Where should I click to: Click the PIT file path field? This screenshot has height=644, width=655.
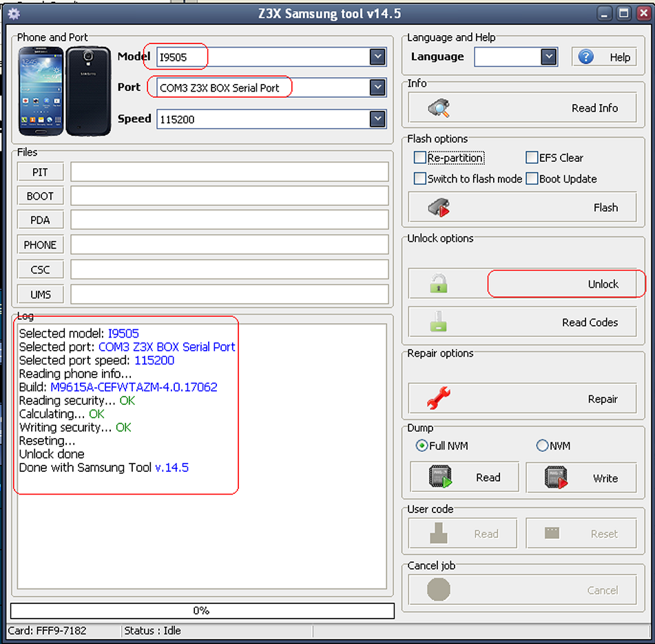point(229,172)
